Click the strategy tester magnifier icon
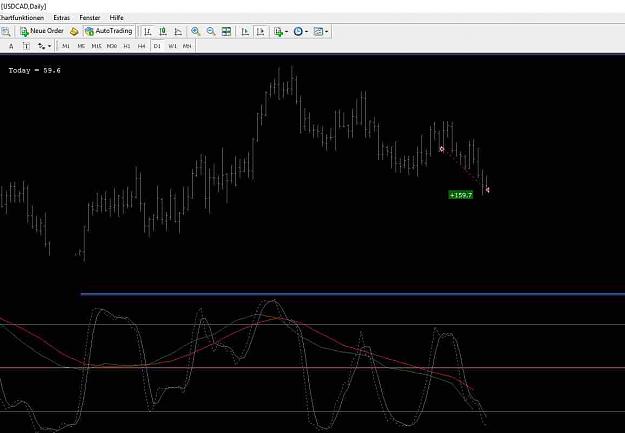 (6, 31)
